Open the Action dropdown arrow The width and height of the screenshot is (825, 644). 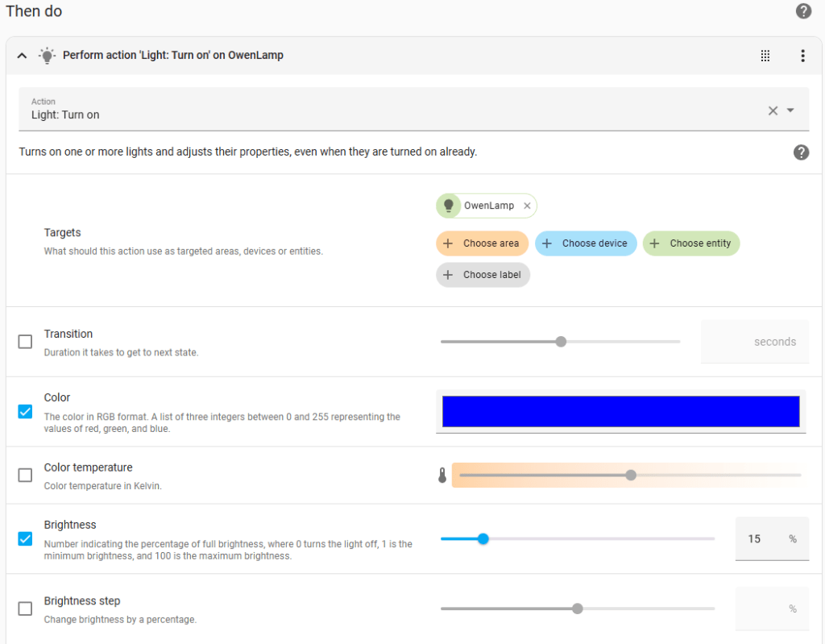click(x=790, y=110)
